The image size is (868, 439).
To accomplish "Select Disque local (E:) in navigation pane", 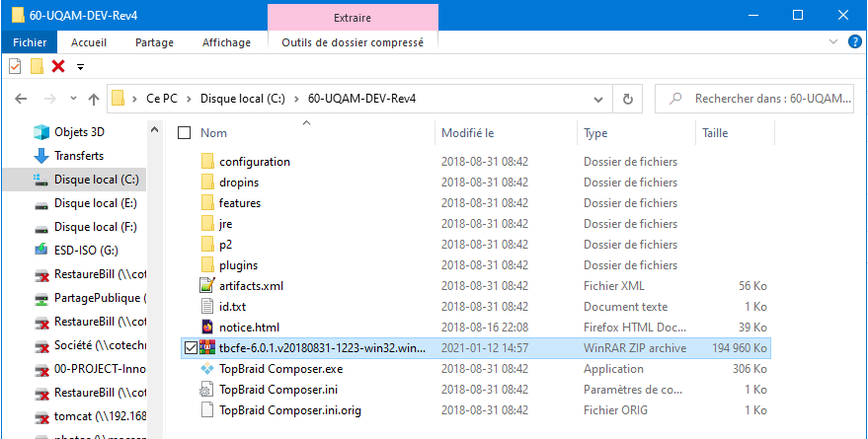I will click(x=95, y=203).
